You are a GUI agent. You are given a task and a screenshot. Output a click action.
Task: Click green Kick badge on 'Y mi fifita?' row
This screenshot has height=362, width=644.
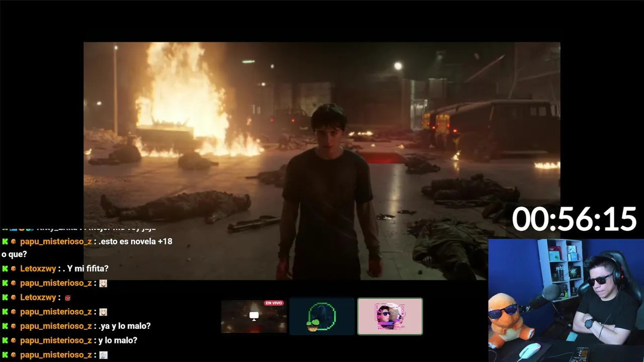click(x=5, y=268)
